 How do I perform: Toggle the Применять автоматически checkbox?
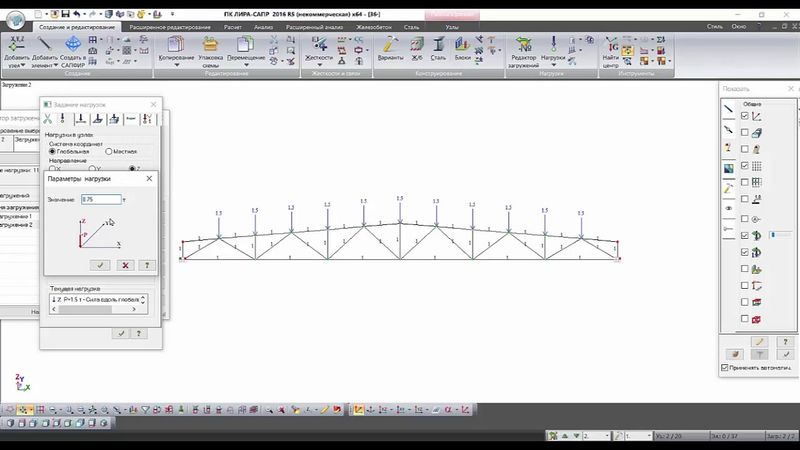tap(725, 368)
